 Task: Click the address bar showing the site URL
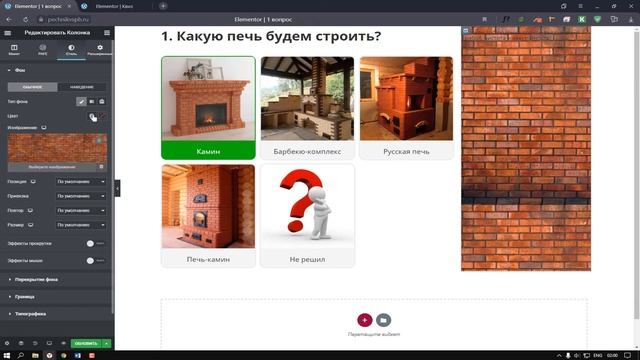(x=68, y=19)
